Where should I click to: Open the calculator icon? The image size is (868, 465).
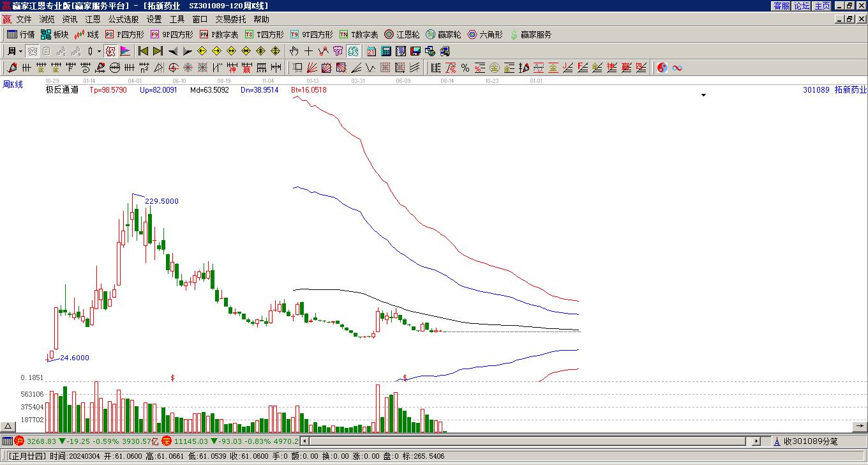386,51
